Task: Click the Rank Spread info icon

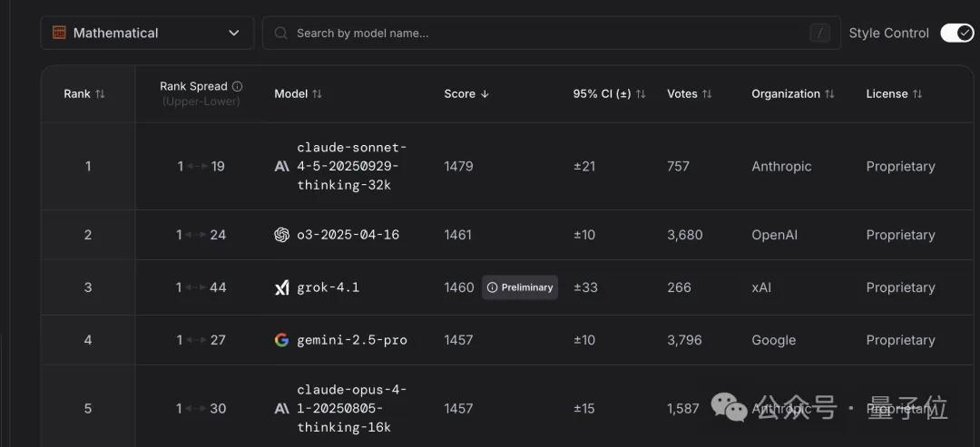Action: [x=238, y=86]
